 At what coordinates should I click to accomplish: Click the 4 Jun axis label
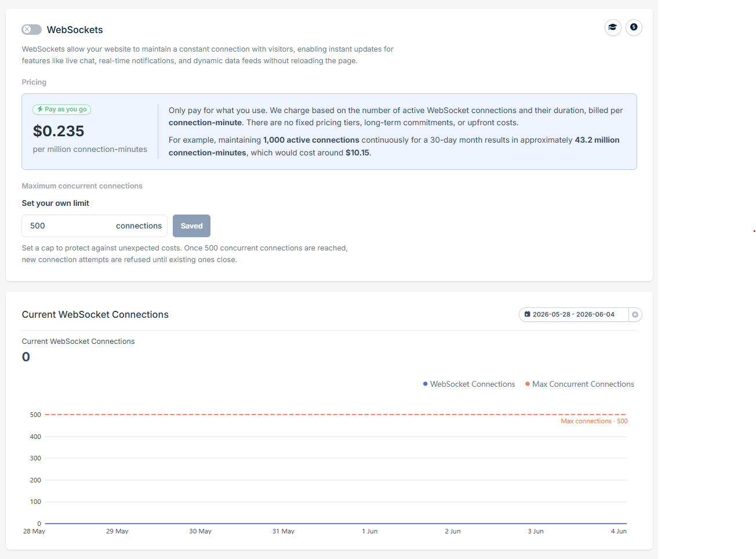click(x=619, y=531)
